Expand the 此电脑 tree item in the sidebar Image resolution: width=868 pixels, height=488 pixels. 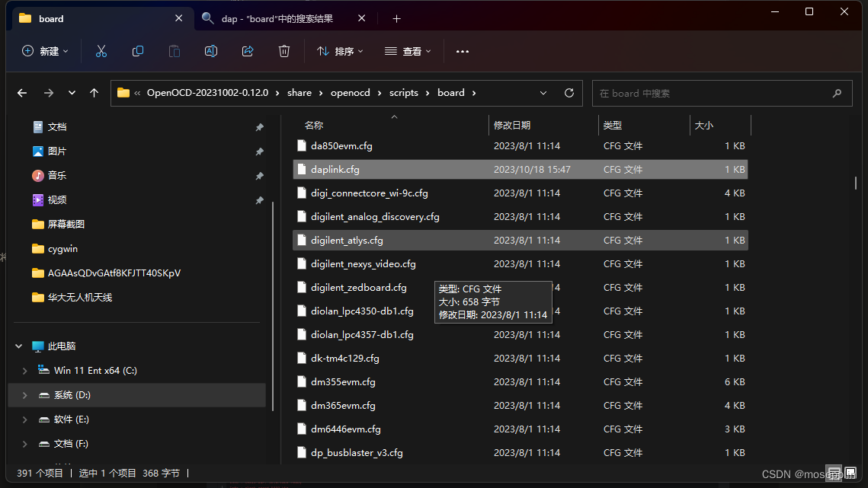click(x=18, y=346)
